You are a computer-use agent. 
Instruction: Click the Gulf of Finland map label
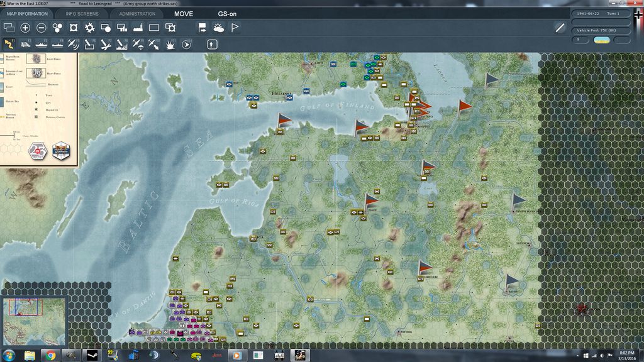[337, 106]
